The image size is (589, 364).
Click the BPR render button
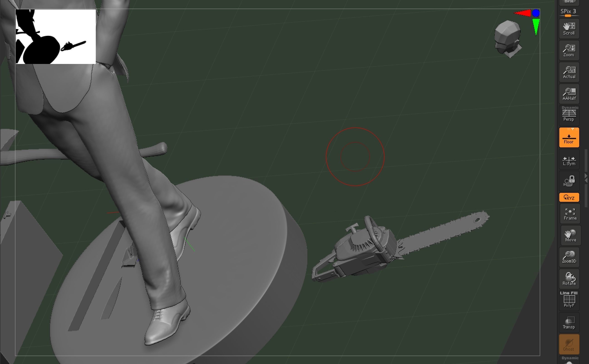pyautogui.click(x=569, y=2)
